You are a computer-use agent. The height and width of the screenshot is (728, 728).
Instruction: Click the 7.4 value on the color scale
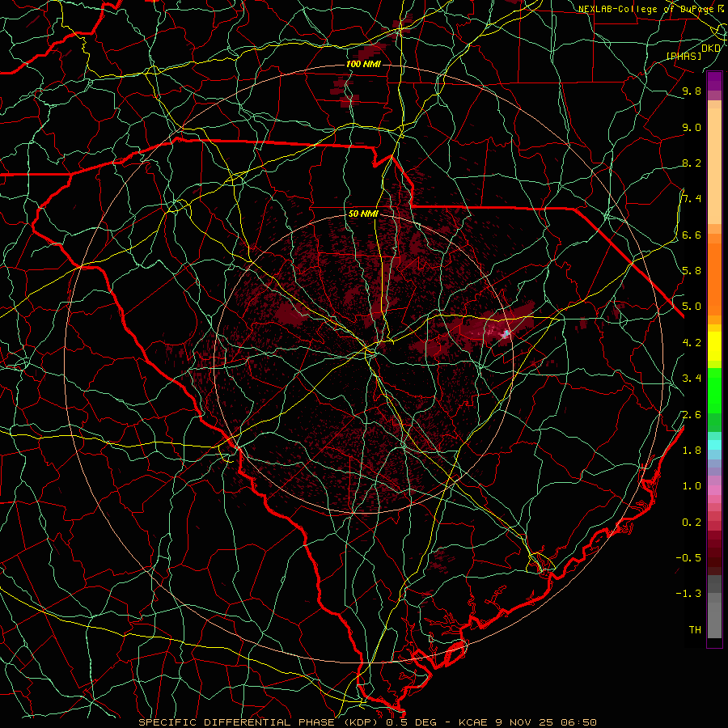(x=692, y=199)
